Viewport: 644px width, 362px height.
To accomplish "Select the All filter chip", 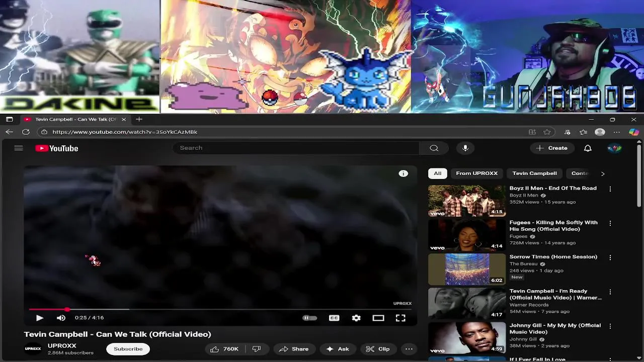I will click(437, 173).
